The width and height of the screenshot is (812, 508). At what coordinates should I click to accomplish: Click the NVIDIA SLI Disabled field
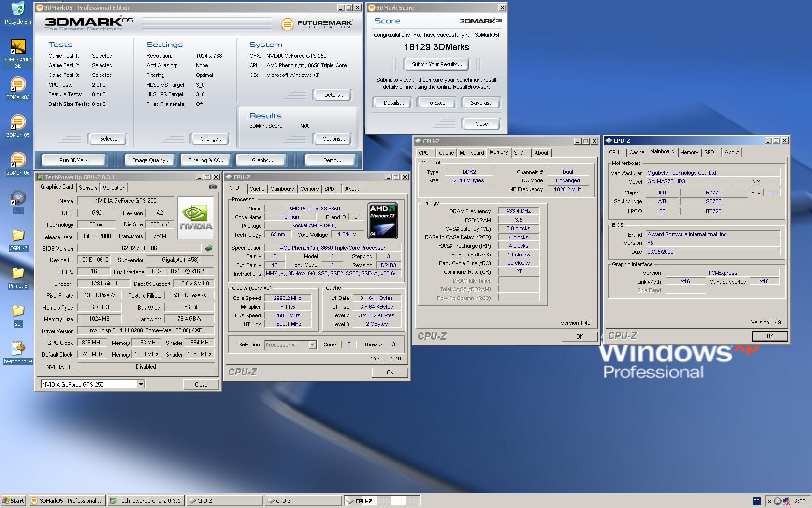click(146, 367)
